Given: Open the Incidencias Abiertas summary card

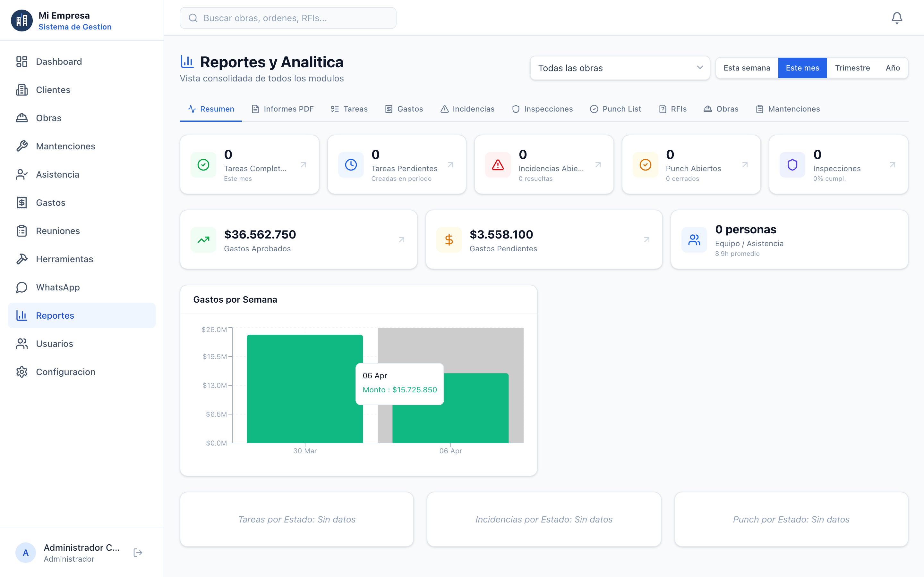Looking at the screenshot, I should click(x=544, y=165).
